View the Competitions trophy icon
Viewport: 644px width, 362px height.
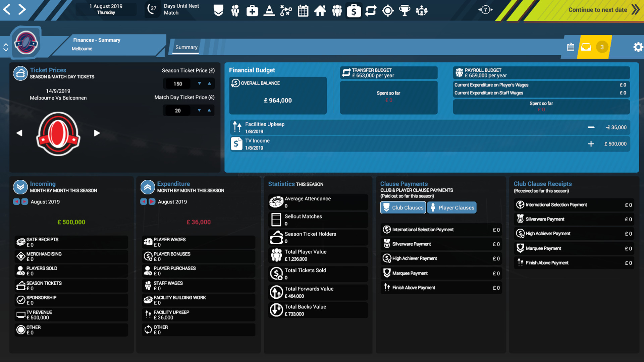pyautogui.click(x=405, y=10)
